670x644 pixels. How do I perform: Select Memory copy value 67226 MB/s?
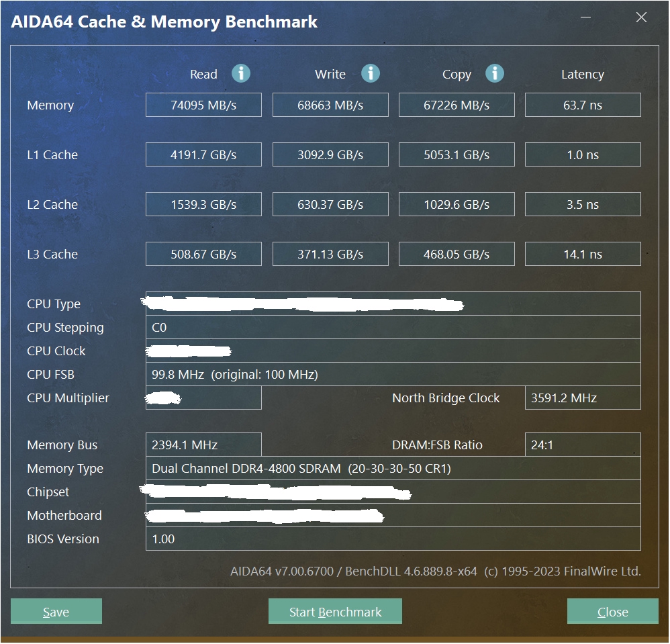click(457, 105)
